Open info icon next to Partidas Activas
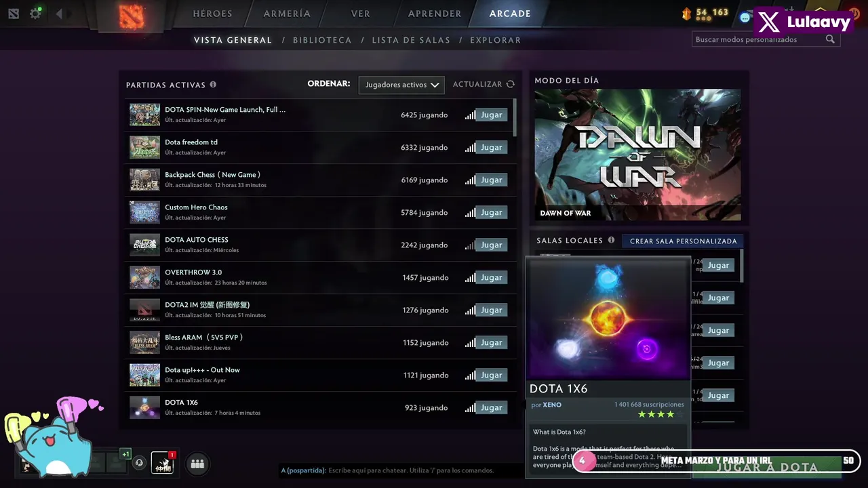The width and height of the screenshot is (868, 488). click(213, 85)
